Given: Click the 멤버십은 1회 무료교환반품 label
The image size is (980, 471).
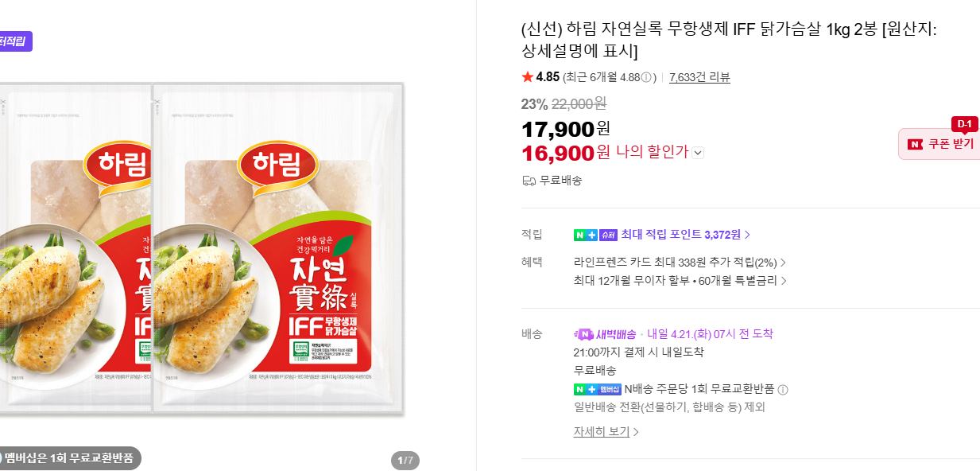Looking at the screenshot, I should pyautogui.click(x=69, y=458).
